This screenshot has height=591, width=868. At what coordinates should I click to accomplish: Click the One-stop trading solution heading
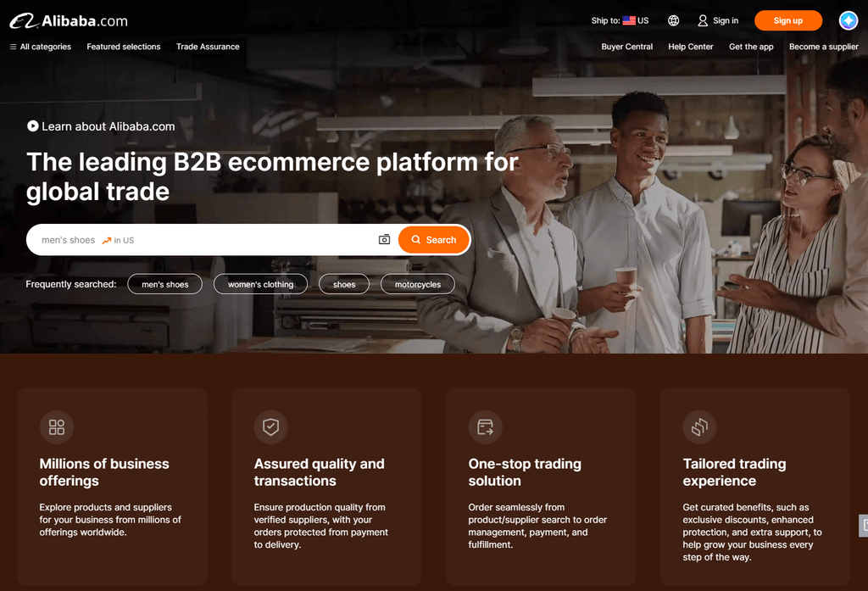(x=525, y=472)
